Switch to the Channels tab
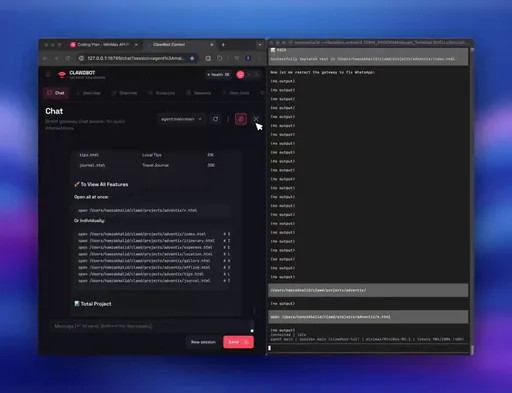Viewport: 512px width, 393px height. pyautogui.click(x=124, y=93)
